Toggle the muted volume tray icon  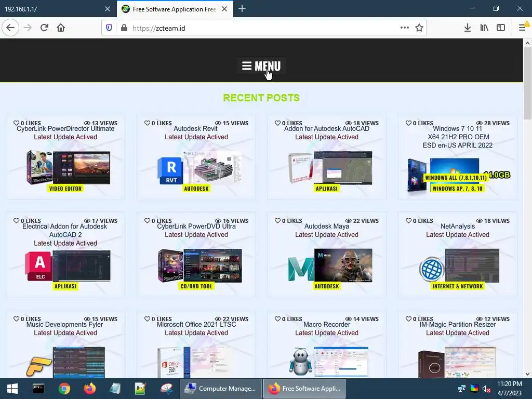click(486, 389)
